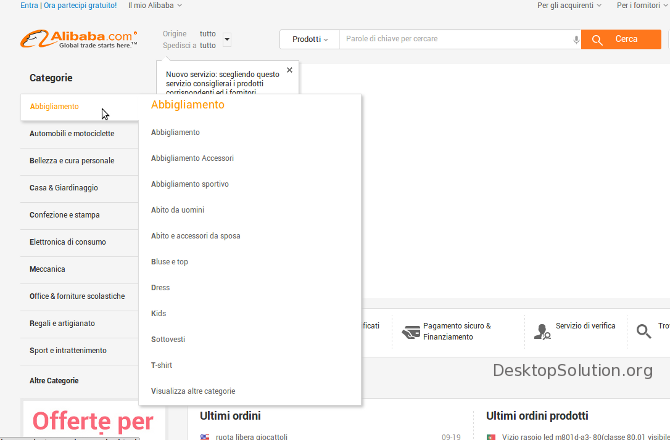670x440 pixels.
Task: Expand the Il mio Alibaba menu
Action: tap(155, 5)
